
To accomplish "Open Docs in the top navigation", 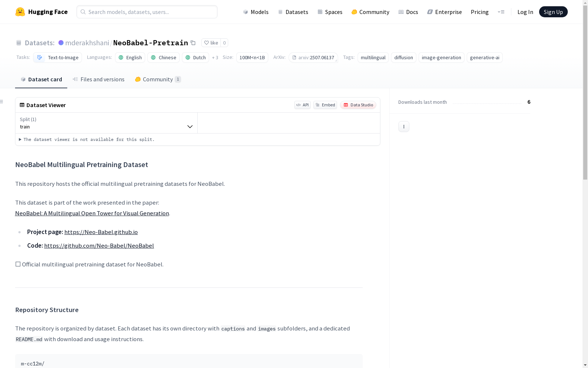I will tap(408, 12).
